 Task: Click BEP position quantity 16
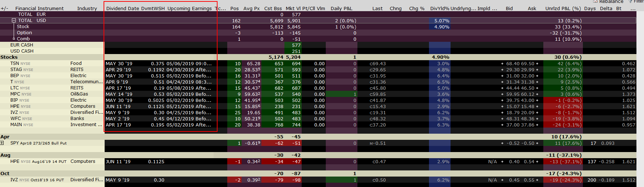238,76
